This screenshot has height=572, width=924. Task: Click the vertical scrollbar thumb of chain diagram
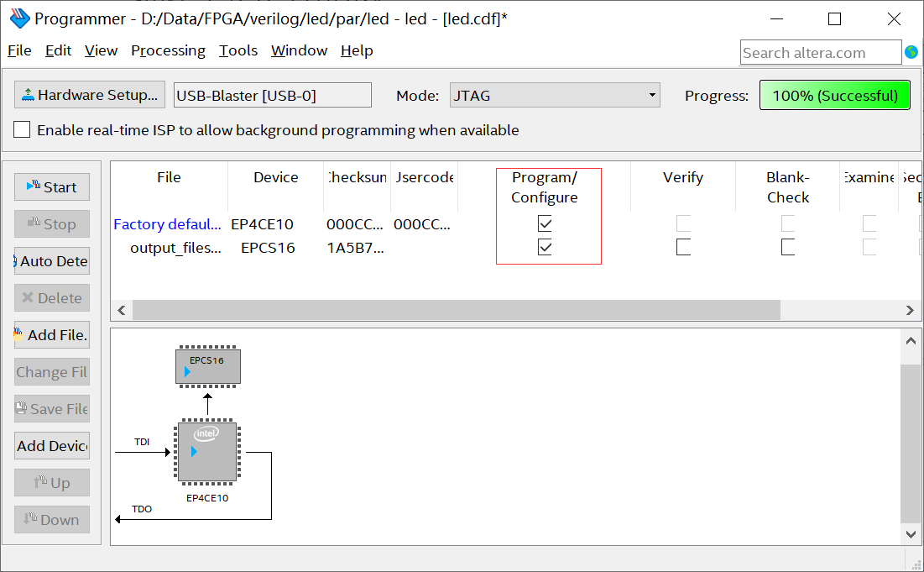tap(911, 443)
